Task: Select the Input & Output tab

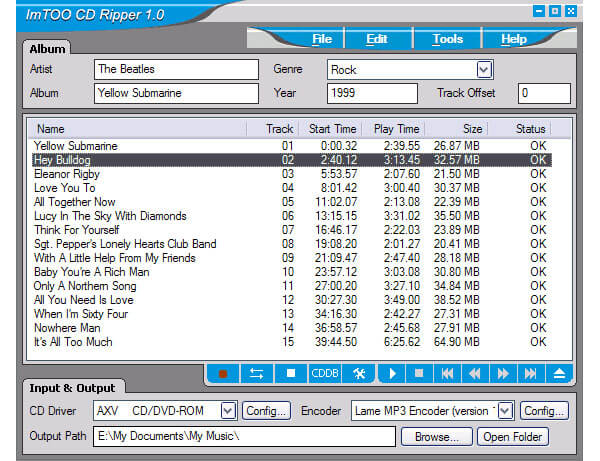Action: click(72, 388)
